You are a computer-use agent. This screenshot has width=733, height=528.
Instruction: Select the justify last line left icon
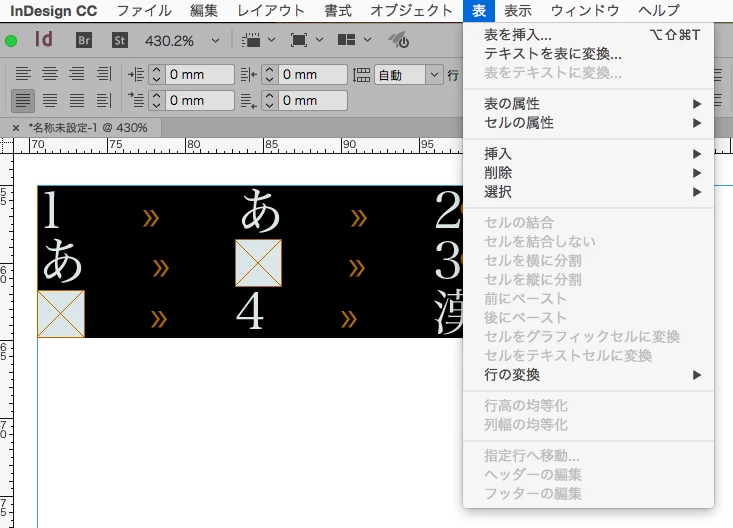[x=23, y=101]
